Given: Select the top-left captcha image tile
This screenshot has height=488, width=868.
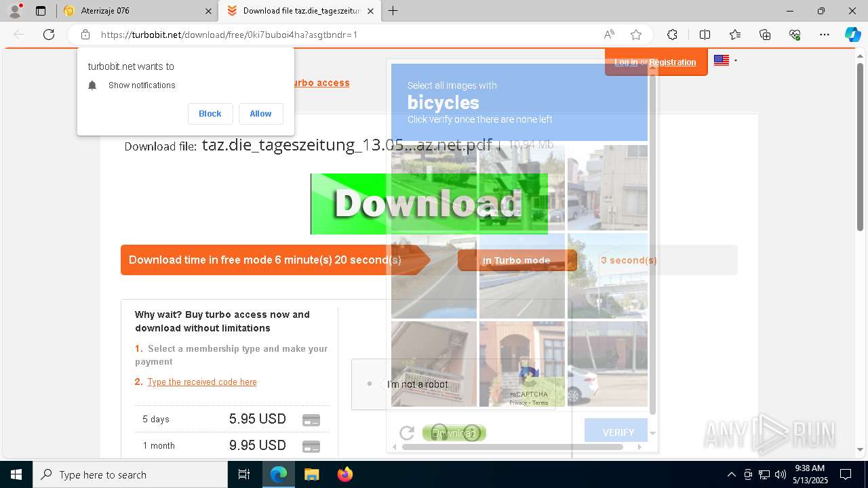Looking at the screenshot, I should point(434,188).
